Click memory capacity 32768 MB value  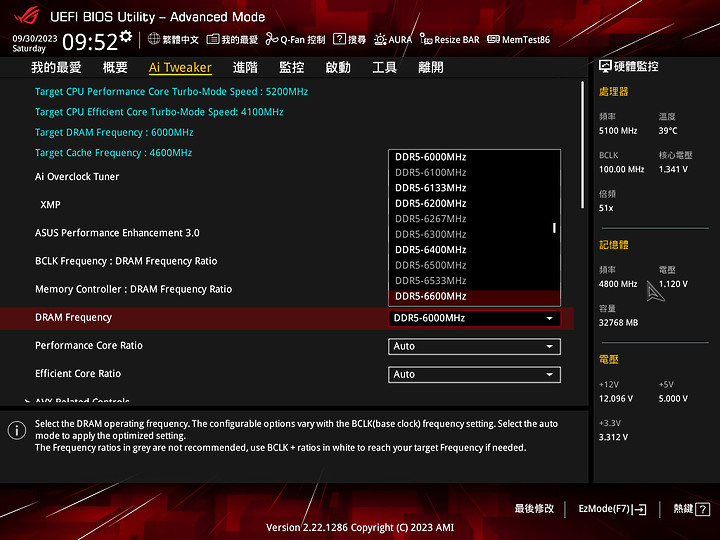(619, 323)
